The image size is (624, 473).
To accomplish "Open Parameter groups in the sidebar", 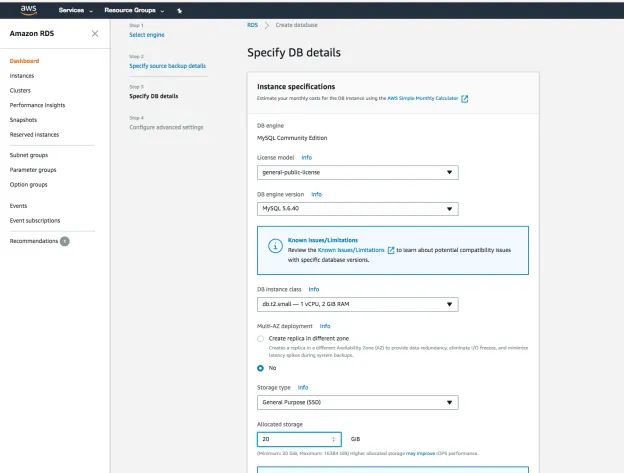I will pyautogui.click(x=33, y=170).
